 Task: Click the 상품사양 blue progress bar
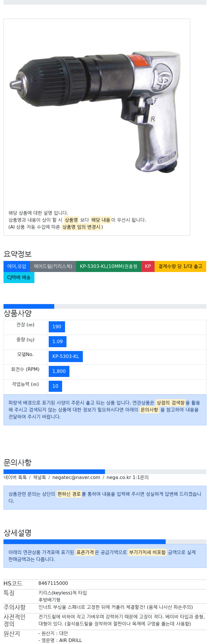pyautogui.click(x=29, y=306)
